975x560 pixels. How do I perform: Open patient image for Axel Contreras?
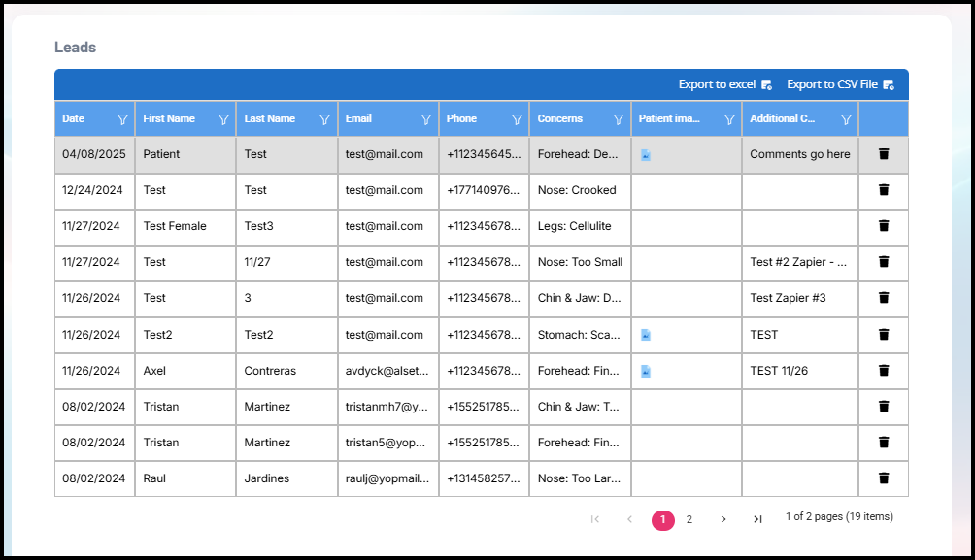click(646, 371)
